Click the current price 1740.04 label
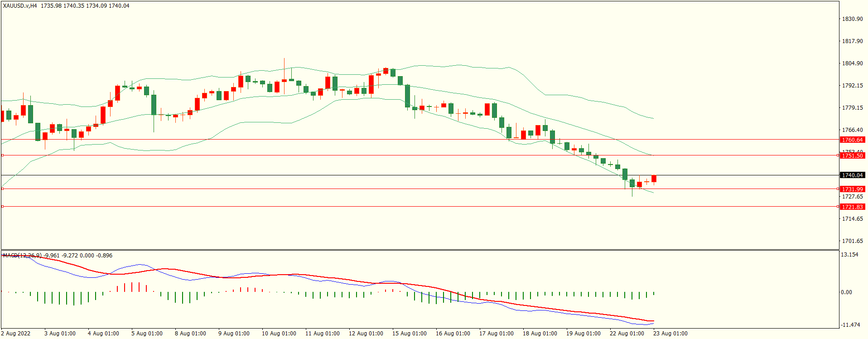This screenshot has width=868, height=339. pos(852,175)
